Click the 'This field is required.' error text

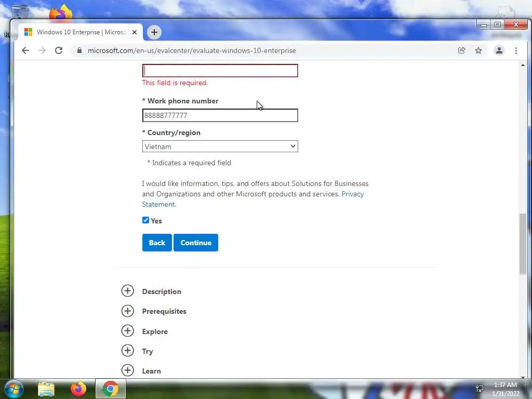(x=175, y=83)
